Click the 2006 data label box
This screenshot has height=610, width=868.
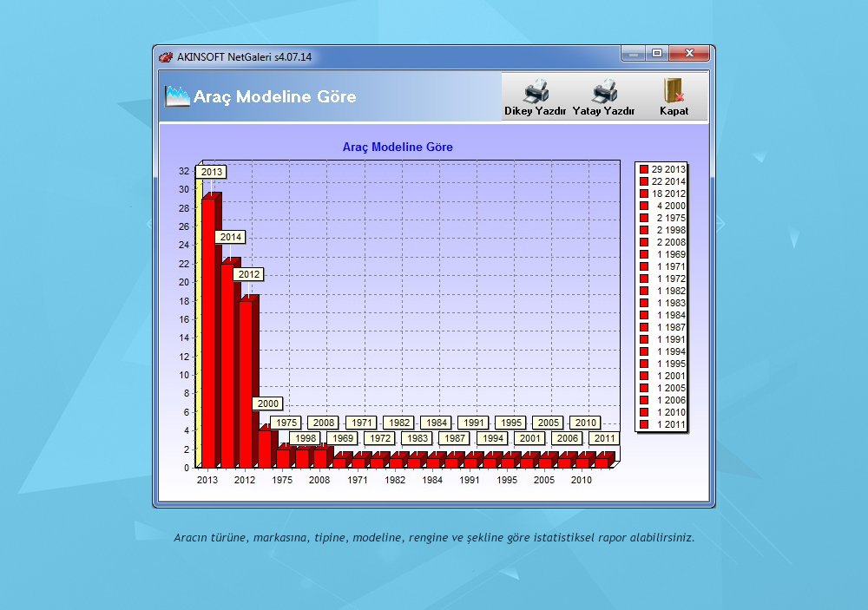click(x=568, y=438)
